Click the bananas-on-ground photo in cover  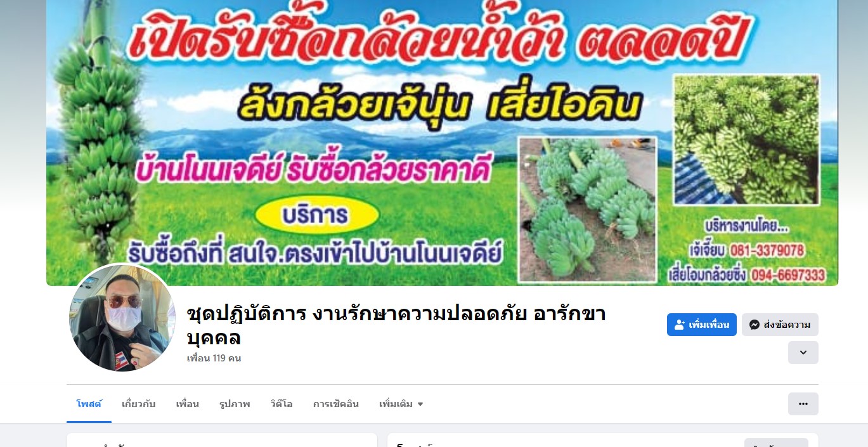tap(588, 210)
